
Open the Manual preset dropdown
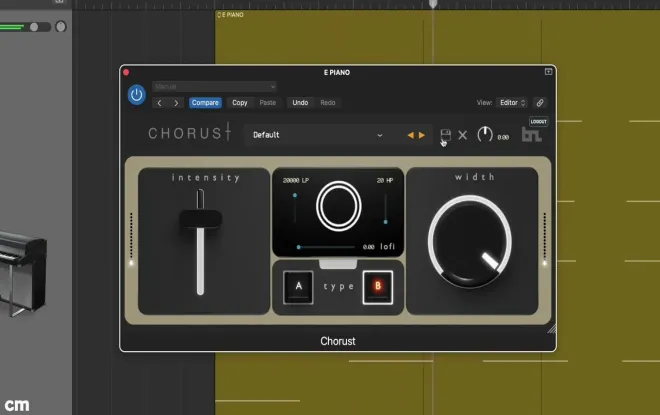[214, 87]
